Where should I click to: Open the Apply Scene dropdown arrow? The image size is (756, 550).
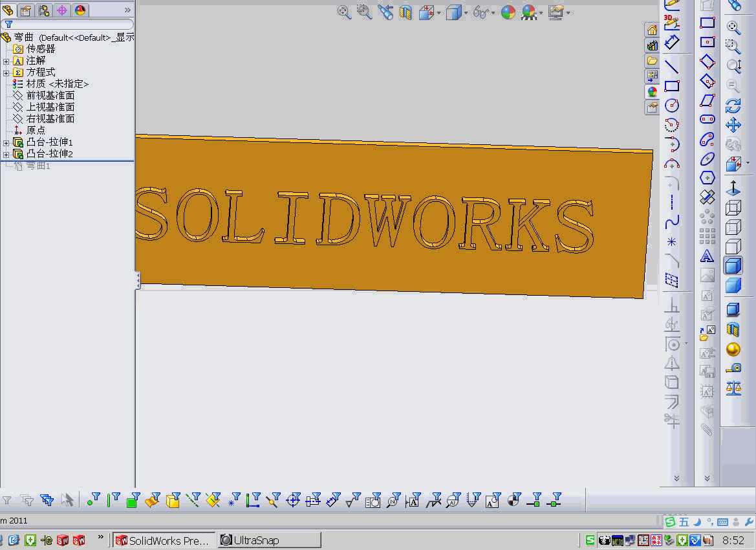pyautogui.click(x=541, y=13)
